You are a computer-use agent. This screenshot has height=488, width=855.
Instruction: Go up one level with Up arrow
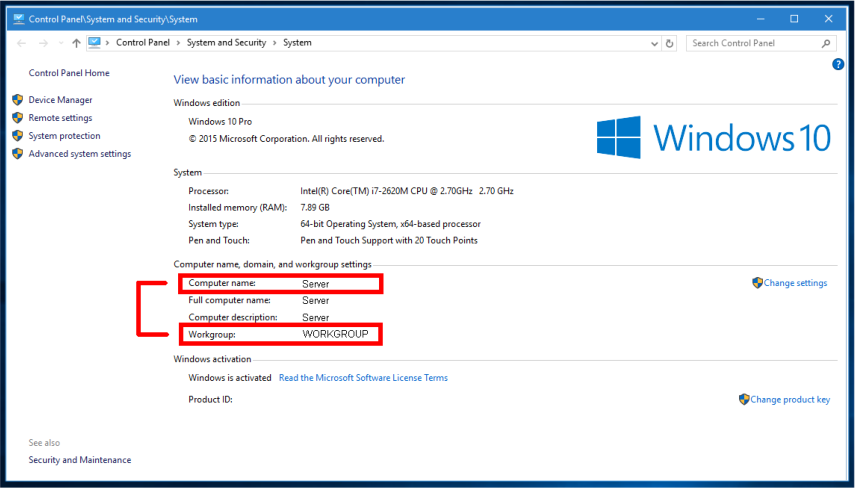pyautogui.click(x=76, y=43)
